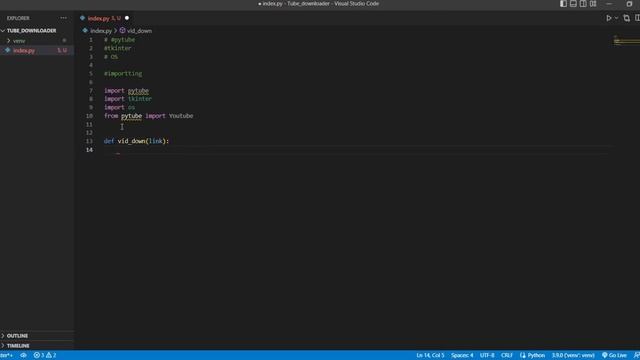Restore down the window
This screenshot has width=640, height=360.
point(629,4)
